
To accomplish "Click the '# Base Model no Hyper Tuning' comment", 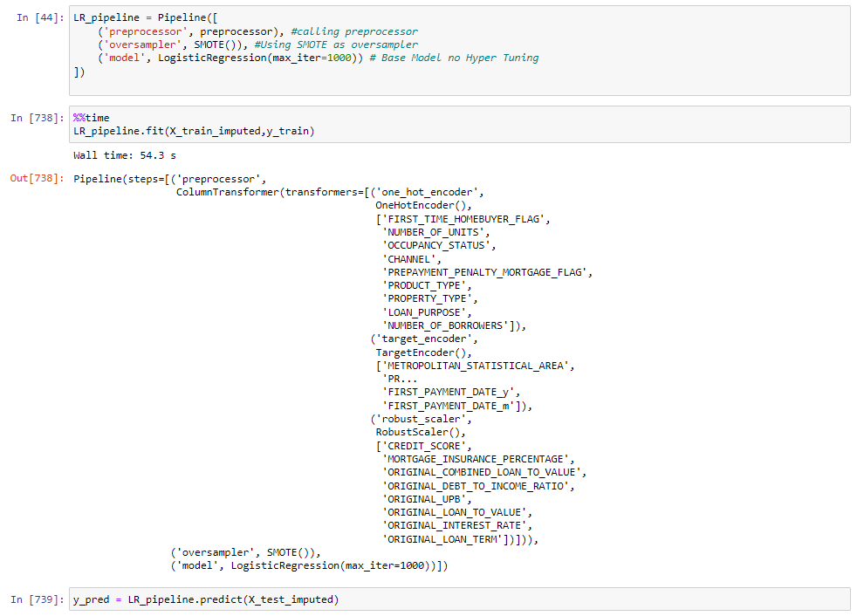I will click(454, 58).
